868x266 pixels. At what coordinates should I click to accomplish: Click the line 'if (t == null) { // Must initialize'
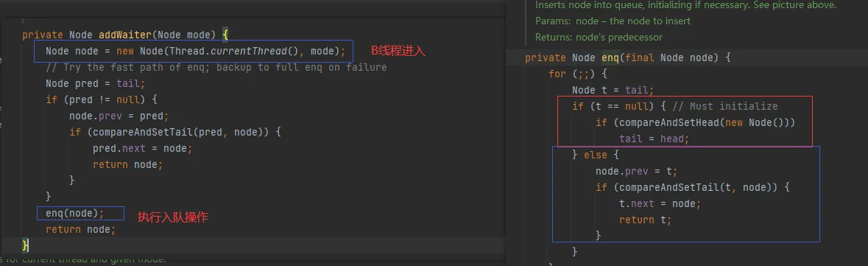(675, 106)
